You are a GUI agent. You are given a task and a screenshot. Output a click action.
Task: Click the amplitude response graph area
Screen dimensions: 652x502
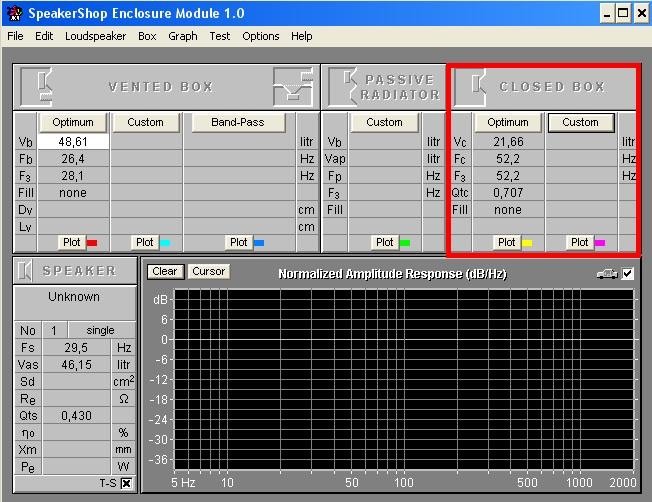[x=404, y=380]
